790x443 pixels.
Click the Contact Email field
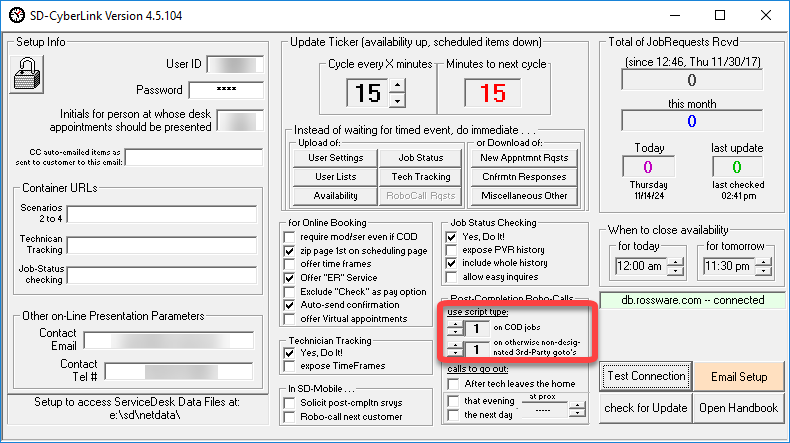click(x=172, y=340)
